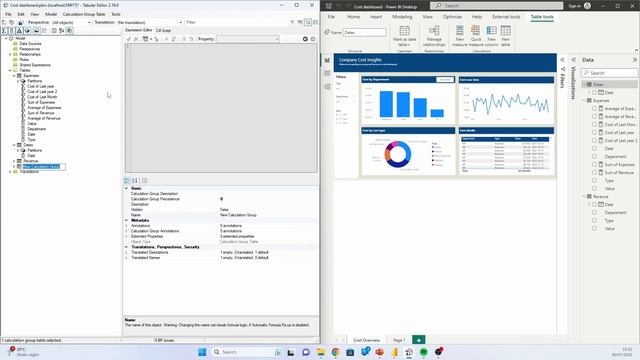Check the Average of Revenue measure checkbox
This screenshot has width=640, height=360.
tap(594, 117)
